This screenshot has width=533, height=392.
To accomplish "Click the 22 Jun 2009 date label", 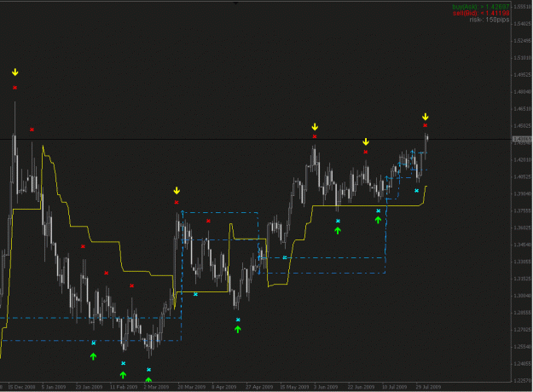I will point(361,387).
